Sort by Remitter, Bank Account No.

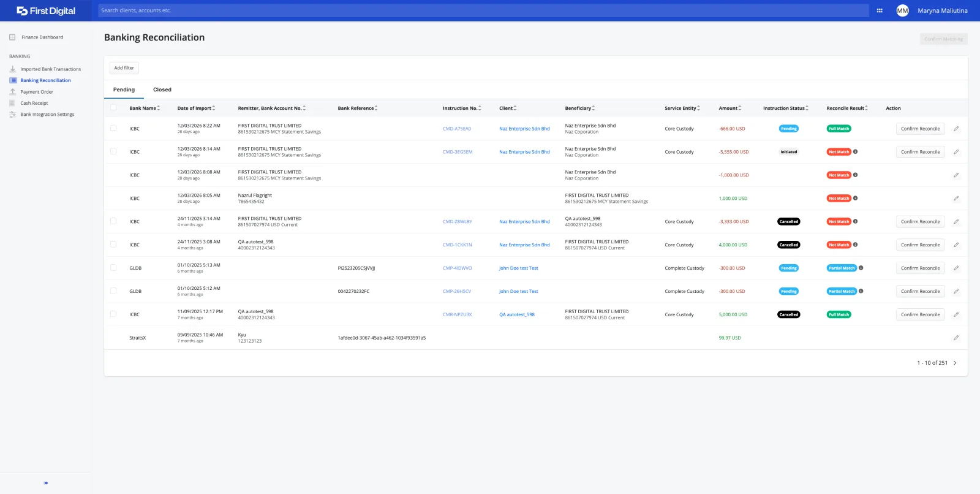point(271,108)
